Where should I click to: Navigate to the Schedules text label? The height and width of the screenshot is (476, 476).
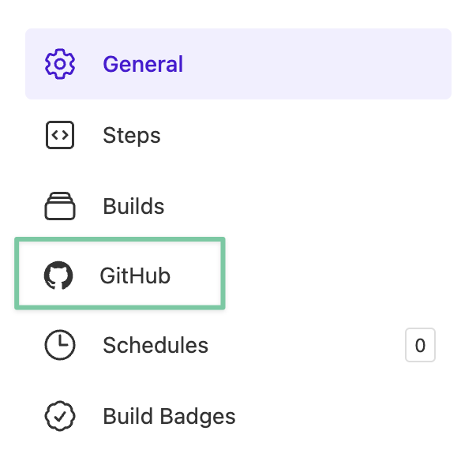[156, 345]
